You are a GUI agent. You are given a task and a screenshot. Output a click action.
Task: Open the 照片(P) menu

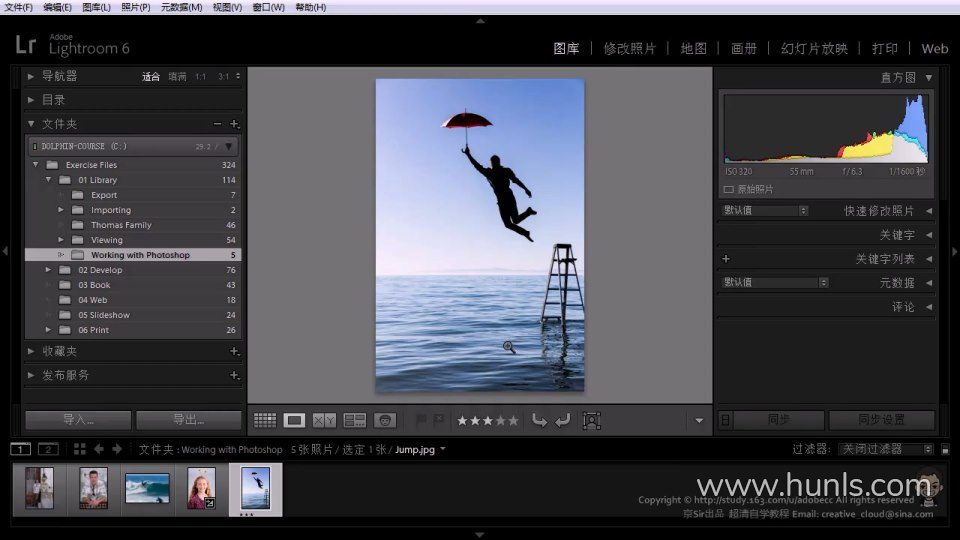point(135,7)
